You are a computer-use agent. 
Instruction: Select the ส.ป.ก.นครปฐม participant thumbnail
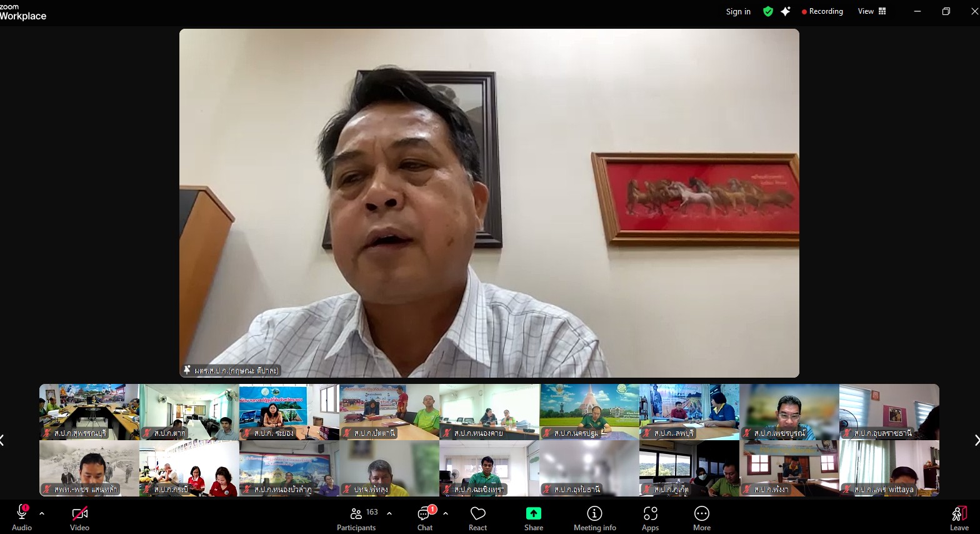coord(589,412)
